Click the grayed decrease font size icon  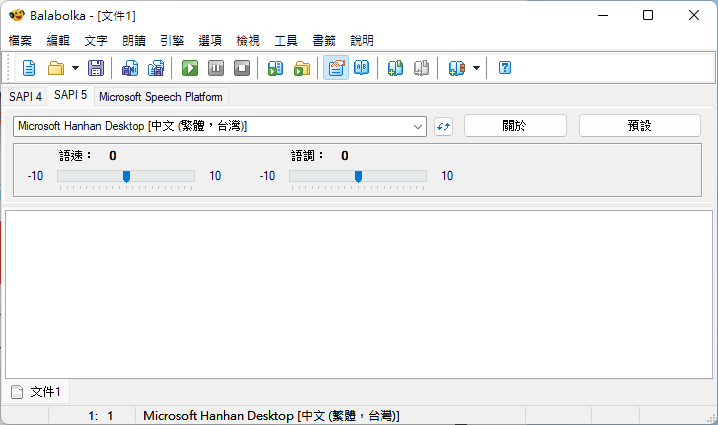421,68
